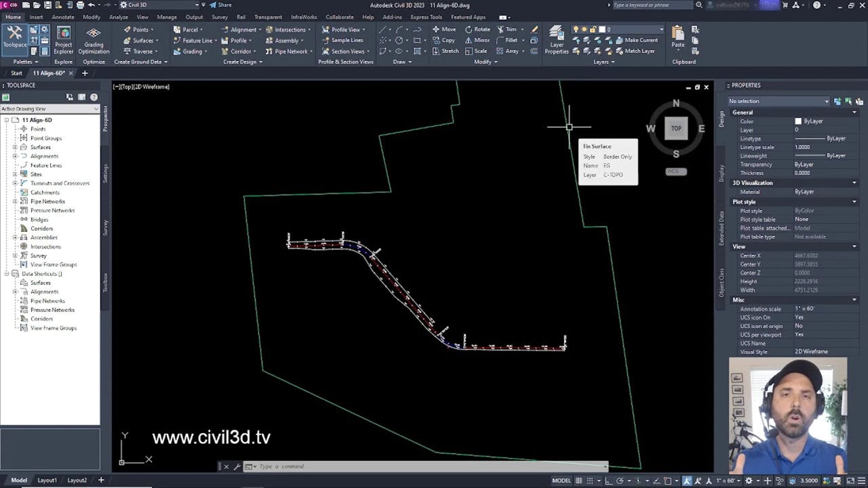Expand the Alignments tree node in Toolspace
Image resolution: width=868 pixels, height=488 pixels.
click(x=14, y=156)
